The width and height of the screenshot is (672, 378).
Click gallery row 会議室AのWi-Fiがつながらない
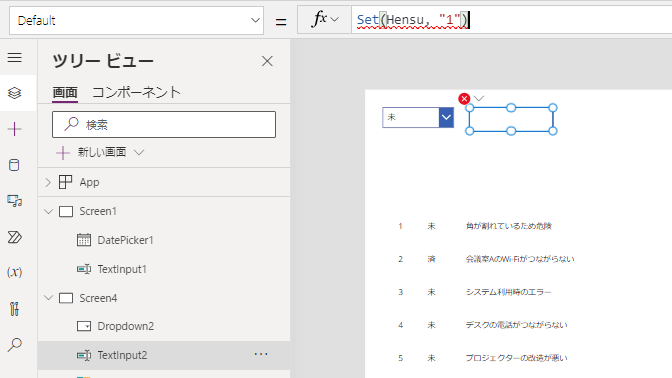tap(520, 259)
